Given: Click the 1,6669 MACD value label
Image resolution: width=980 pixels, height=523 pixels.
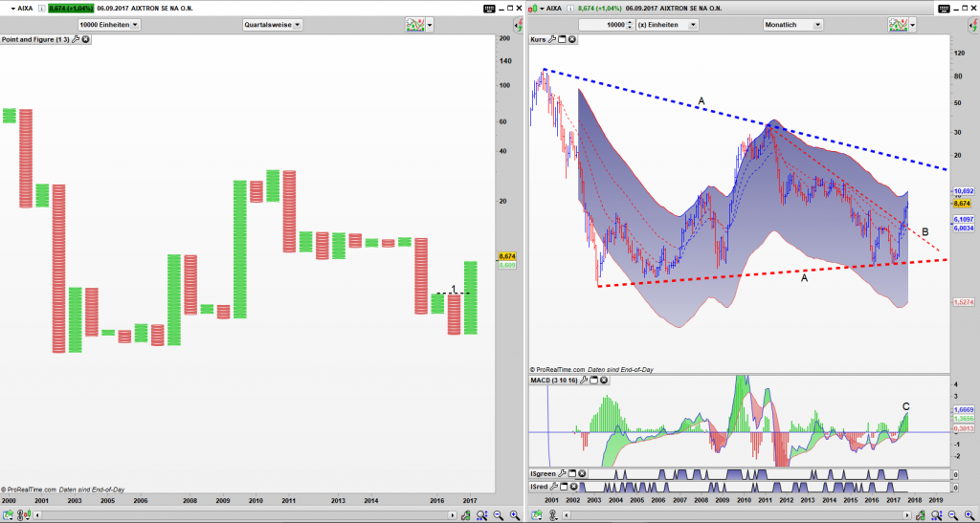Looking at the screenshot, I should click(x=963, y=409).
